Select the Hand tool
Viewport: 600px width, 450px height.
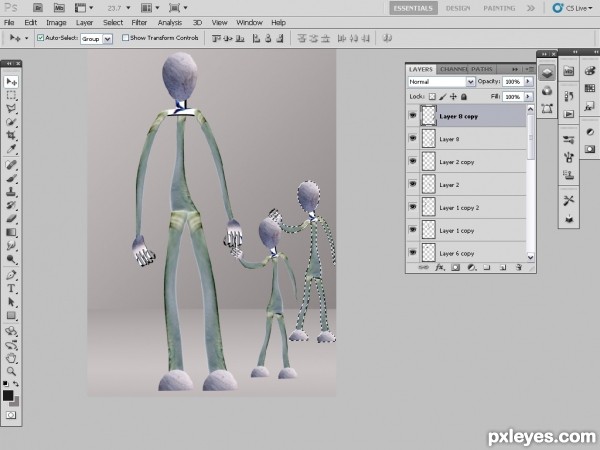point(11,358)
